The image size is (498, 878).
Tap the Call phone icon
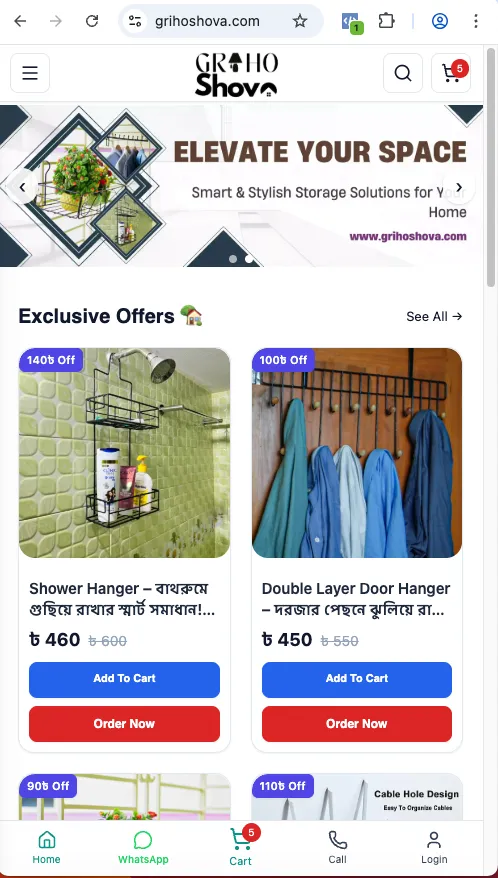point(337,847)
